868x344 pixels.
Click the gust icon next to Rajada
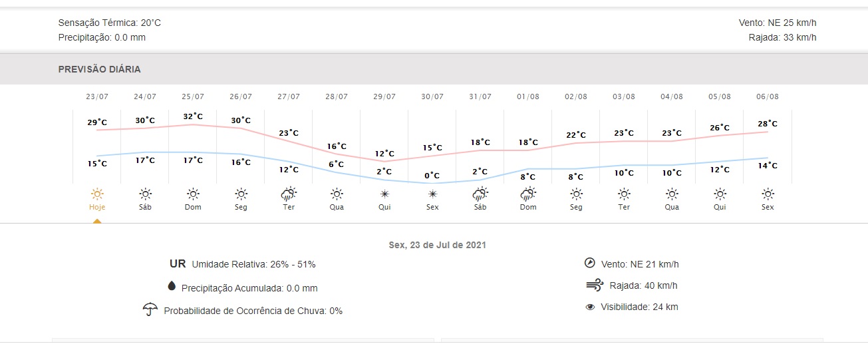point(594,285)
